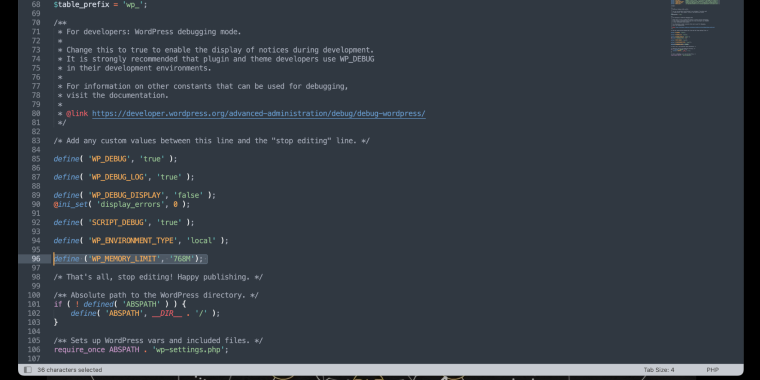This screenshot has width=760, height=380.
Task: Click the 'WP_MEMORY_LIMIT' constant string
Action: pos(124,259)
